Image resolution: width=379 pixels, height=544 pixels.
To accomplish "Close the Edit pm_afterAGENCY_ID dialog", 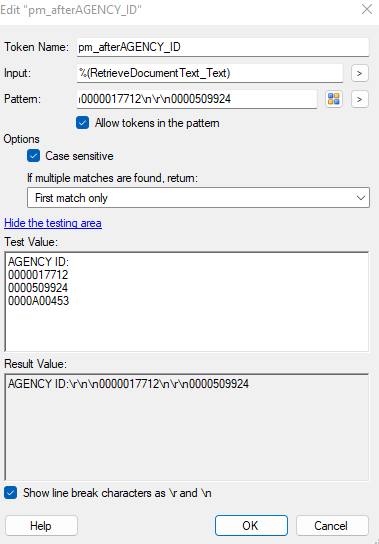I will 367,9.
